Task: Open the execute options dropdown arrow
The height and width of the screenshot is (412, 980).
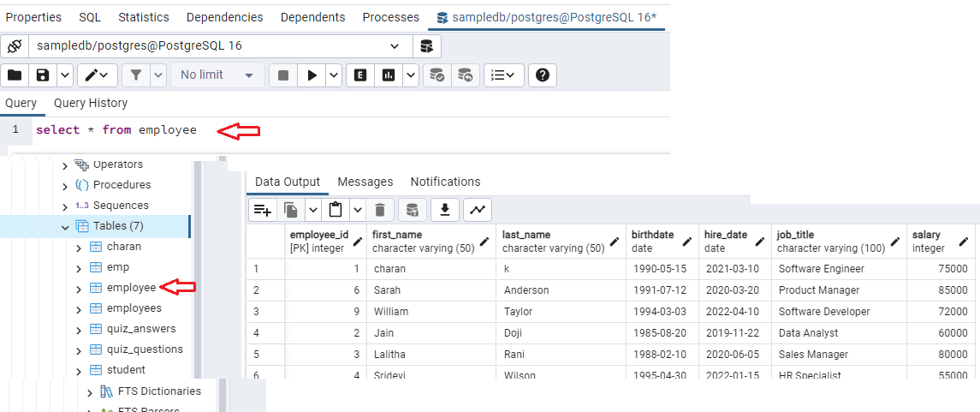Action: [x=333, y=75]
